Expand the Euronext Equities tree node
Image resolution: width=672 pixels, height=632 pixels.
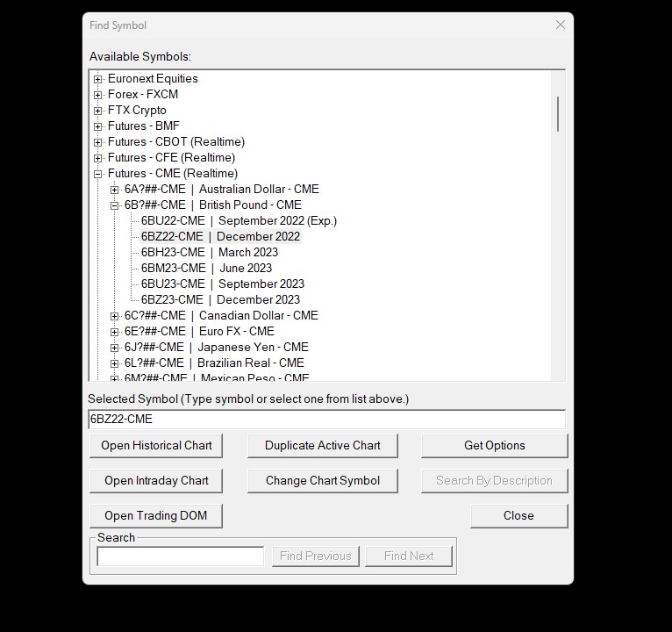(97, 79)
